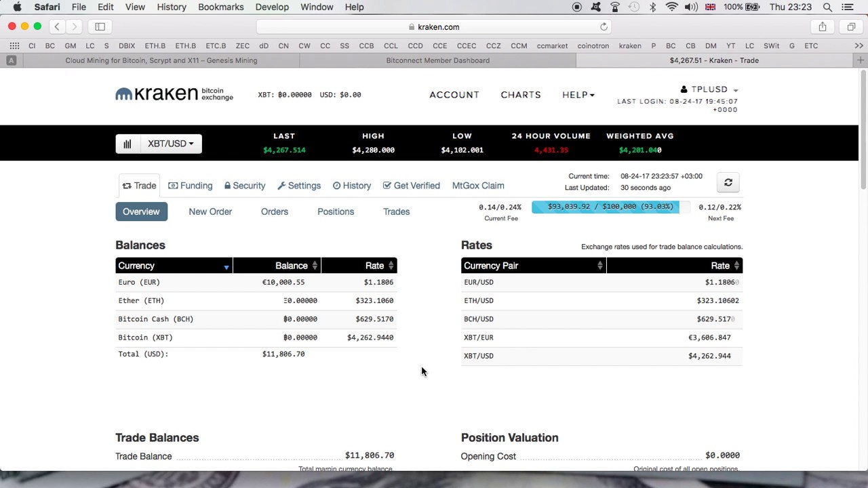The image size is (868, 488).
Task: Sort balances by Currency column
Action: (x=174, y=266)
